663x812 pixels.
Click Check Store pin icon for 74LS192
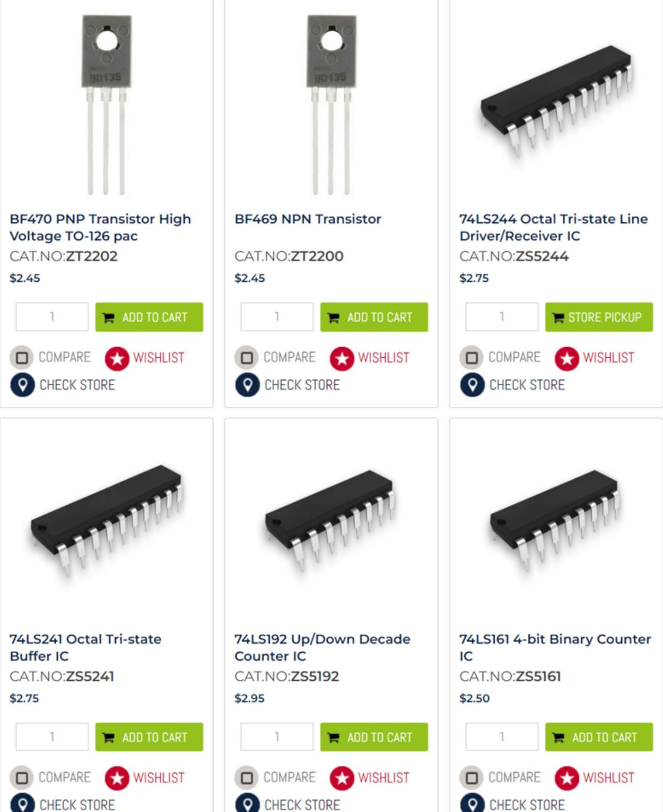pyautogui.click(x=247, y=804)
